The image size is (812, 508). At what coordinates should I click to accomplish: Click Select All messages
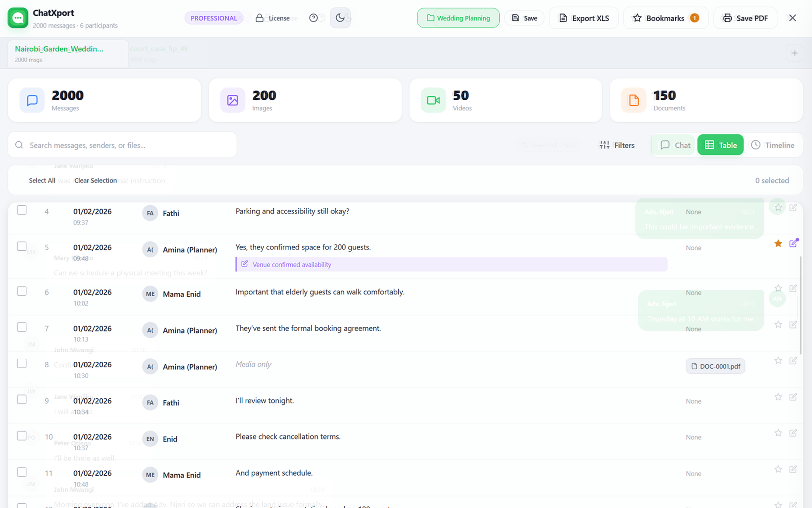point(42,181)
